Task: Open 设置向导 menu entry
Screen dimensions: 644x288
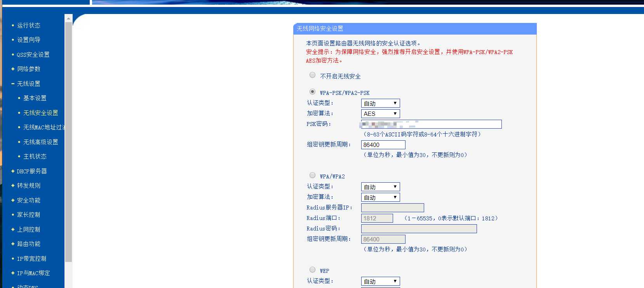Action: (29, 40)
